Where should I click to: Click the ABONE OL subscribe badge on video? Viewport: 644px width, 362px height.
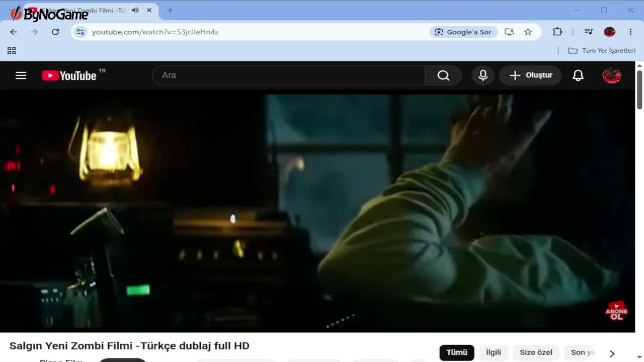coord(616,310)
